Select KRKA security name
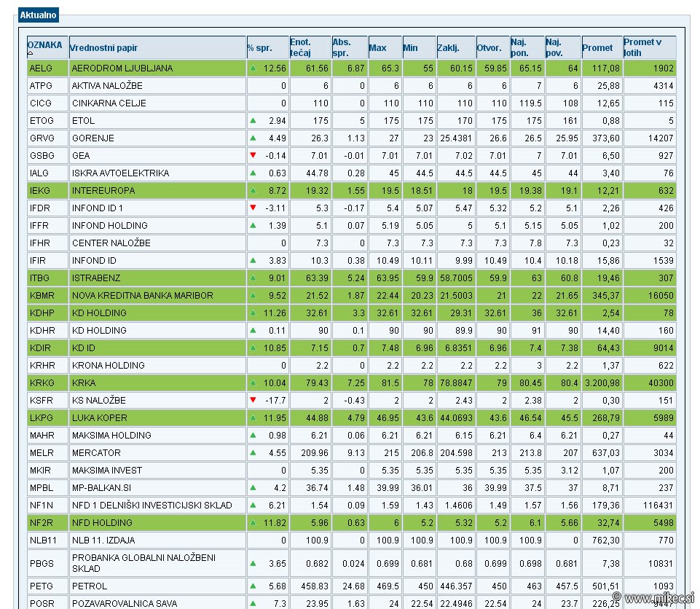This screenshot has height=609, width=700. point(84,382)
